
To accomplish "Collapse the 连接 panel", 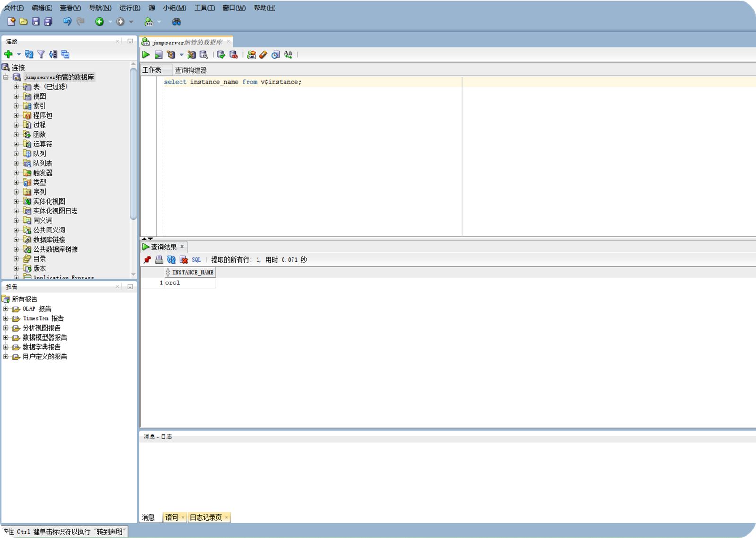I will point(130,41).
